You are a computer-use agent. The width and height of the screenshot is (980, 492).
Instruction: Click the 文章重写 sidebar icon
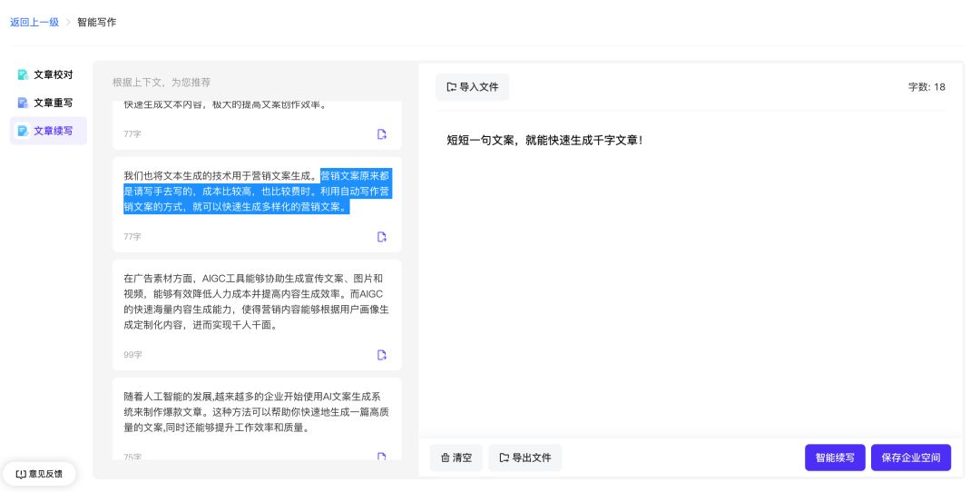[23, 103]
